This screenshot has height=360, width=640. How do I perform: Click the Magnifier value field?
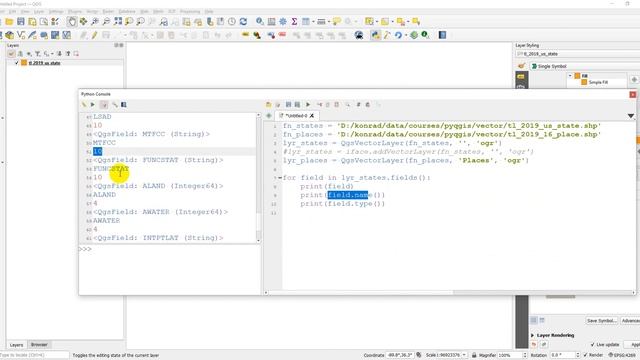(510, 355)
